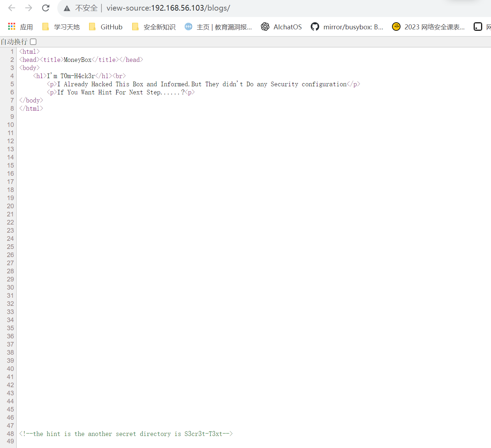Open the 2023 网络安全课表 bookmark
491x448 pixels.
[x=428, y=27]
